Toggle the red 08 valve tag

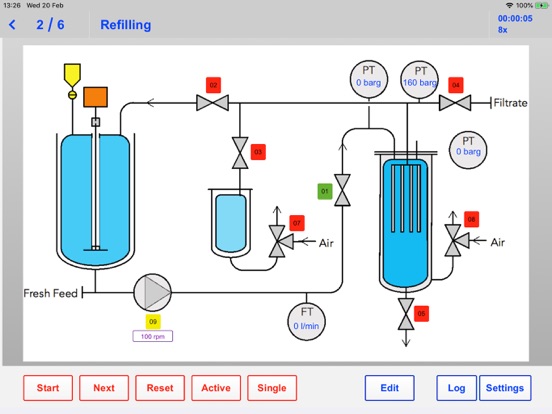click(471, 220)
